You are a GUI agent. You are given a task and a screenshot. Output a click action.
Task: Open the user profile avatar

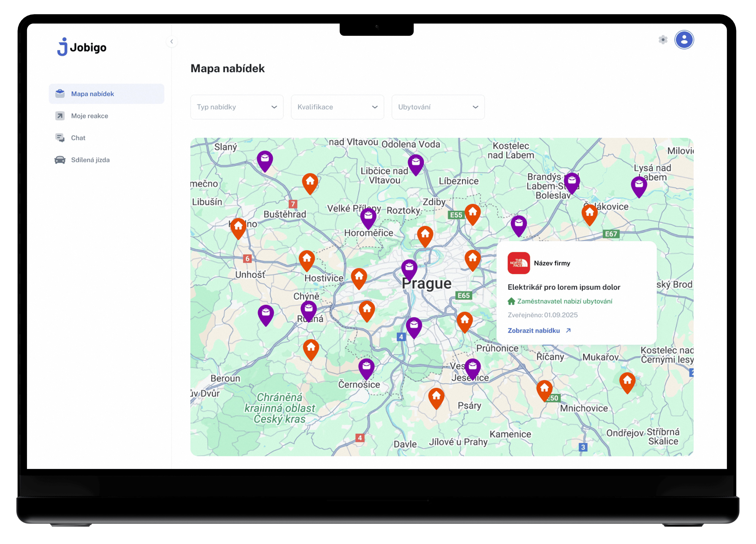(684, 40)
